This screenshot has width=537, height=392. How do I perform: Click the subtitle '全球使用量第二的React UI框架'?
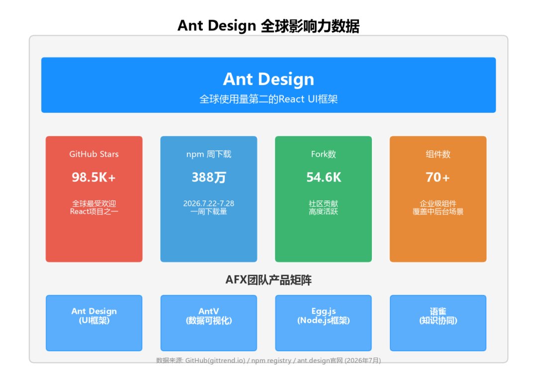(x=268, y=99)
